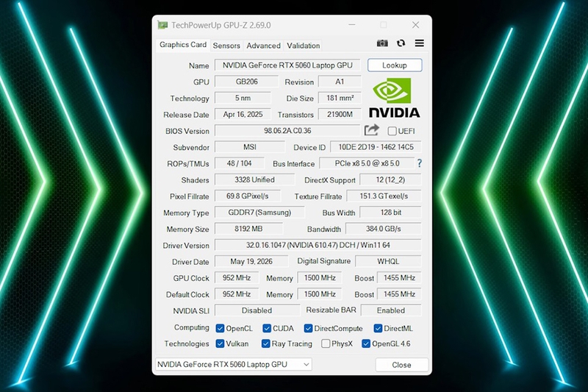Switch to the Validation tab
Screen dimensions: 588x392
click(304, 46)
